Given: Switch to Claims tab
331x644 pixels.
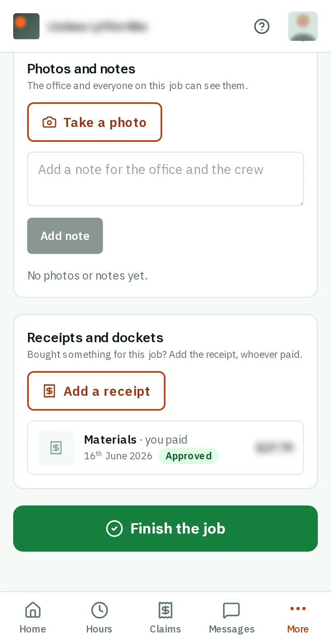Looking at the screenshot, I should pyautogui.click(x=165, y=618).
